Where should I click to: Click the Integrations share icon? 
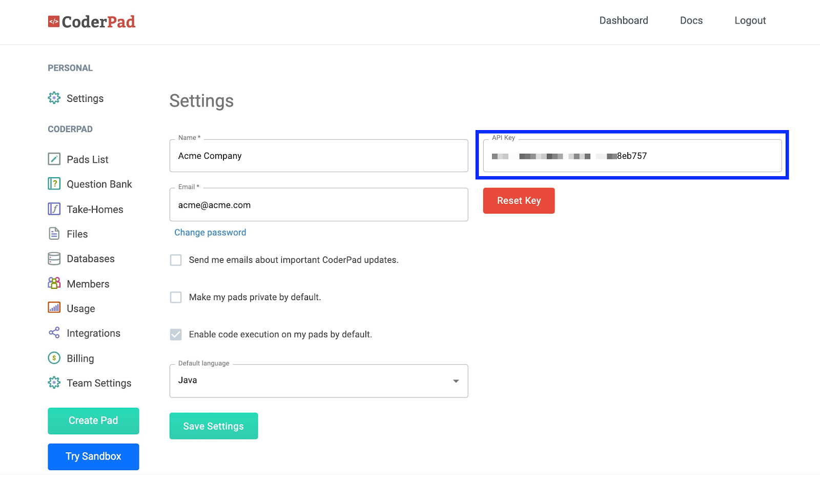54,333
